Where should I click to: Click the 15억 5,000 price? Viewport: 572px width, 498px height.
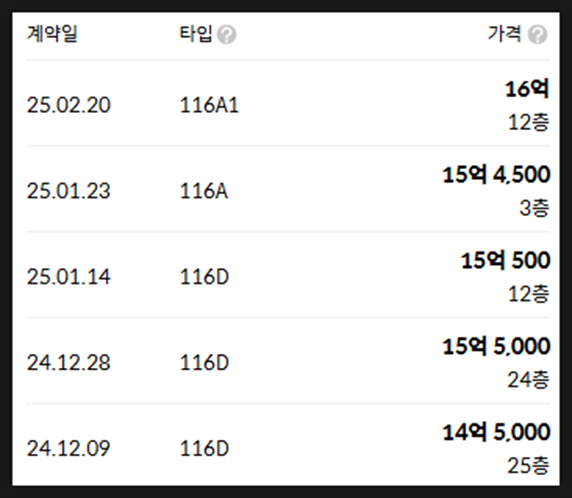[496, 346]
